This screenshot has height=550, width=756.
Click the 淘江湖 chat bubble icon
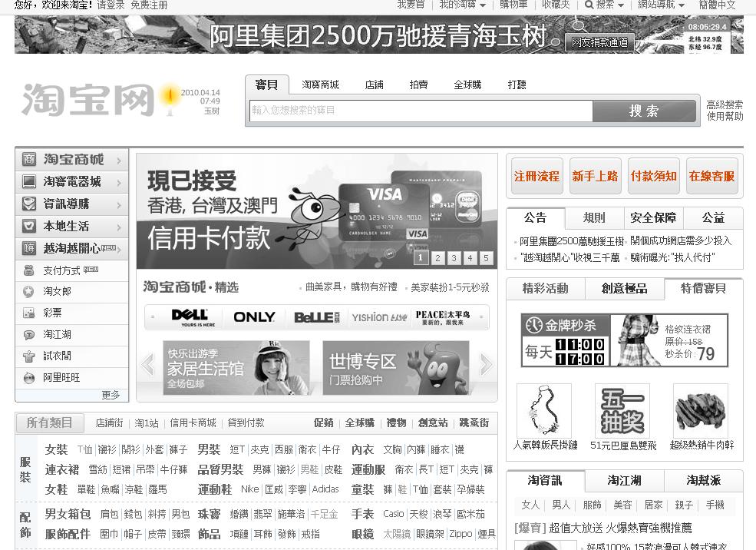[29, 334]
